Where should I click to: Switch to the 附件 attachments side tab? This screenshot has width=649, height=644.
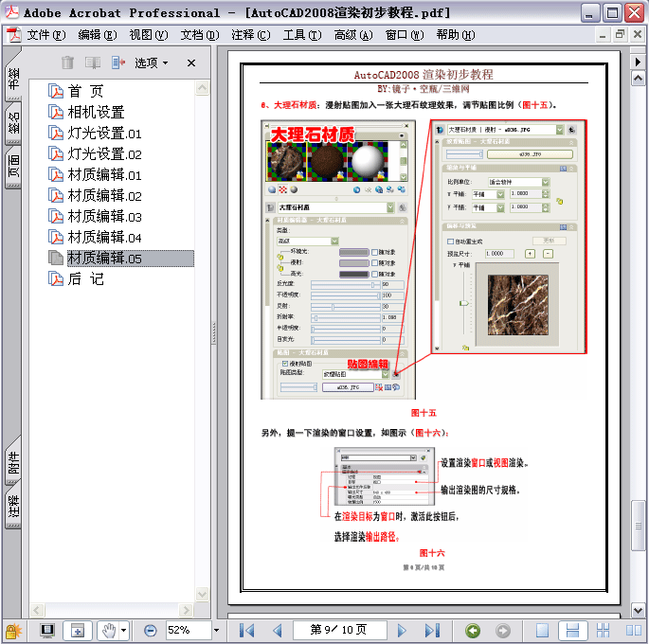point(13,461)
